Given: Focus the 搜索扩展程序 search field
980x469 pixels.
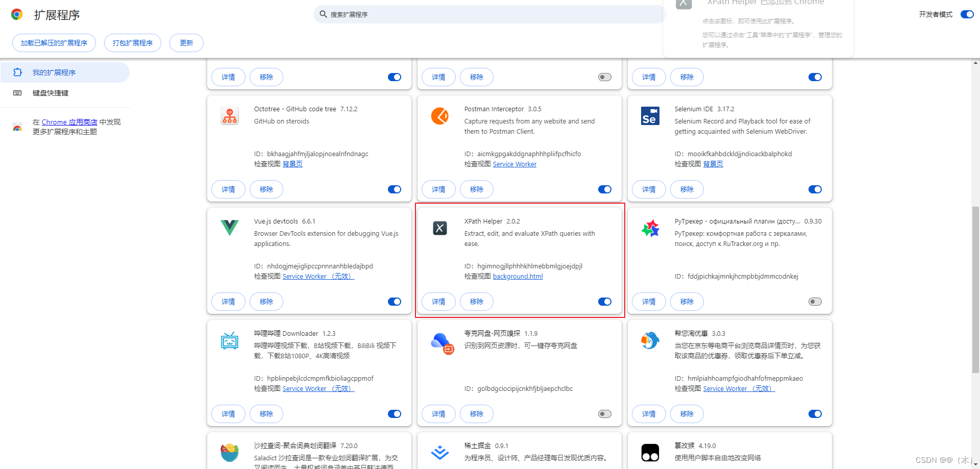Looking at the screenshot, I should click(490, 14).
